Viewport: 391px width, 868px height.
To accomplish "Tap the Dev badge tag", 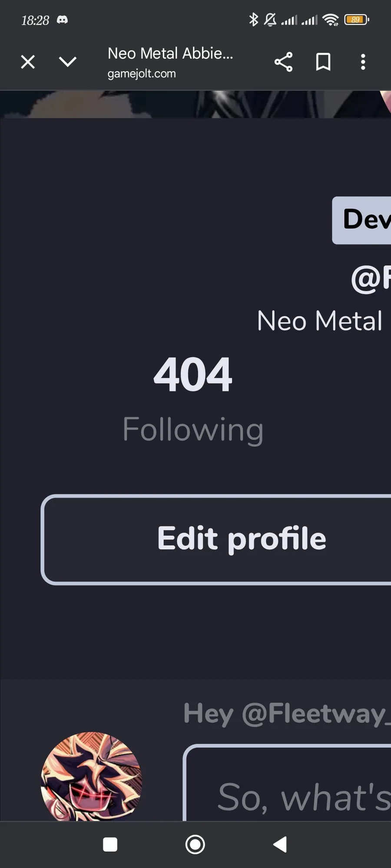I will [361, 220].
